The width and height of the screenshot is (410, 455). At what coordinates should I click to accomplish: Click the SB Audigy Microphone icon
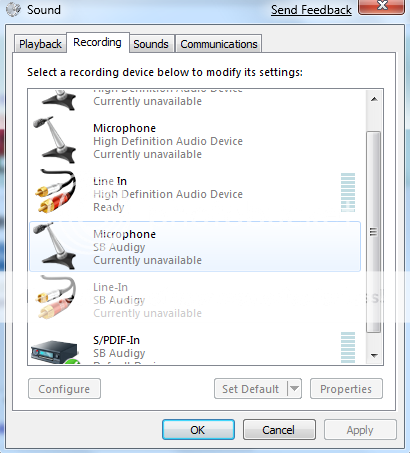tap(54, 246)
